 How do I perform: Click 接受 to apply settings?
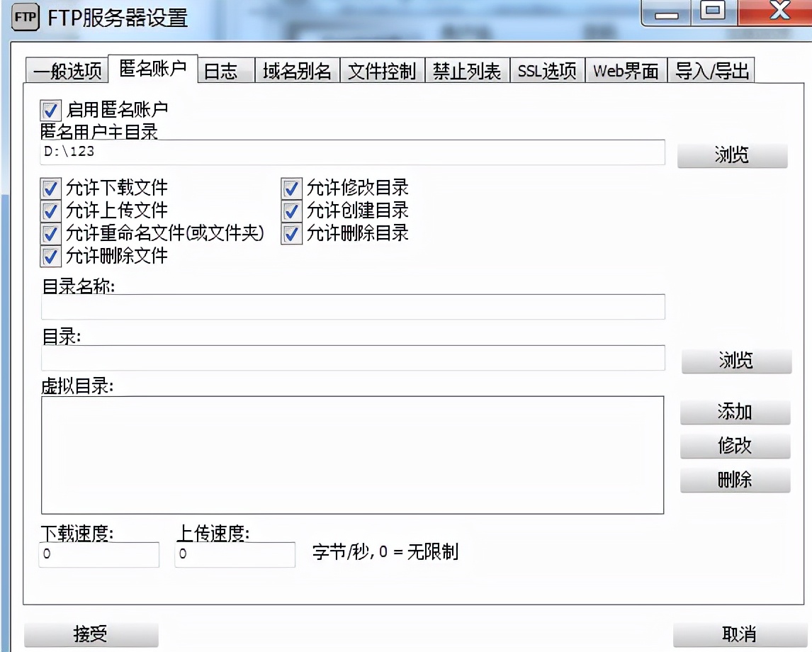[90, 634]
